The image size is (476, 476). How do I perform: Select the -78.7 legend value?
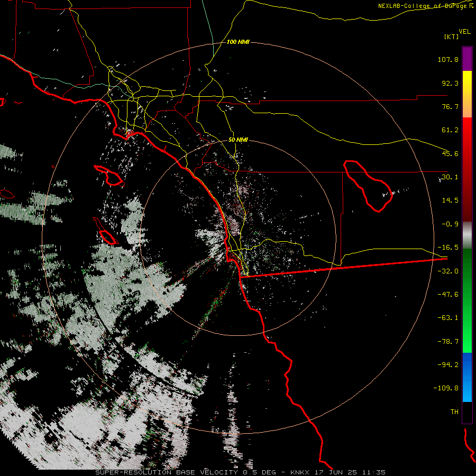[448, 341]
